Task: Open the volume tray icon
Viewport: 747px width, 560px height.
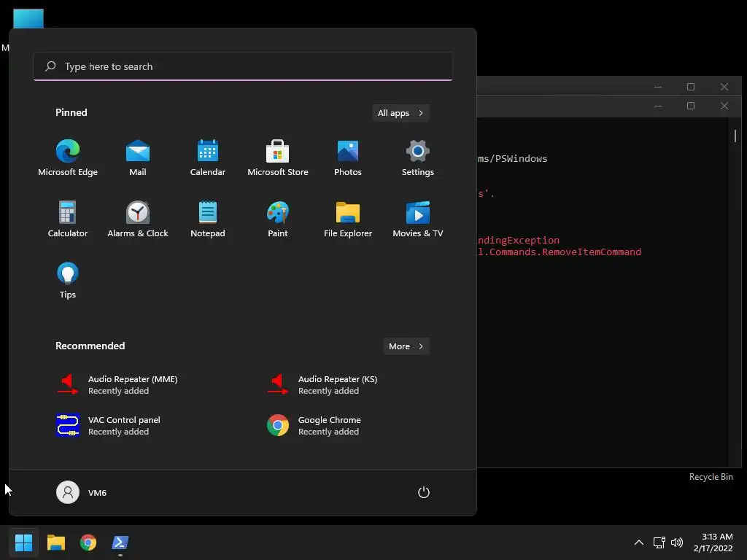Action: pyautogui.click(x=676, y=542)
